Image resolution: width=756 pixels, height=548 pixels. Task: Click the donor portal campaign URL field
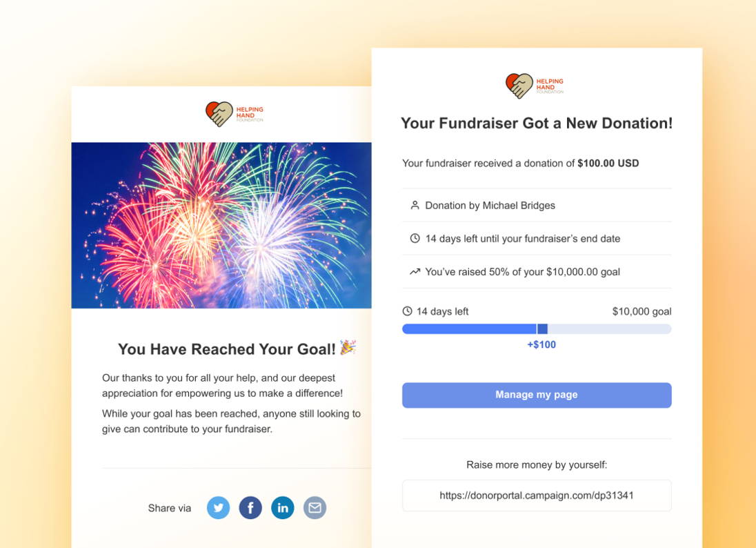[537, 496]
